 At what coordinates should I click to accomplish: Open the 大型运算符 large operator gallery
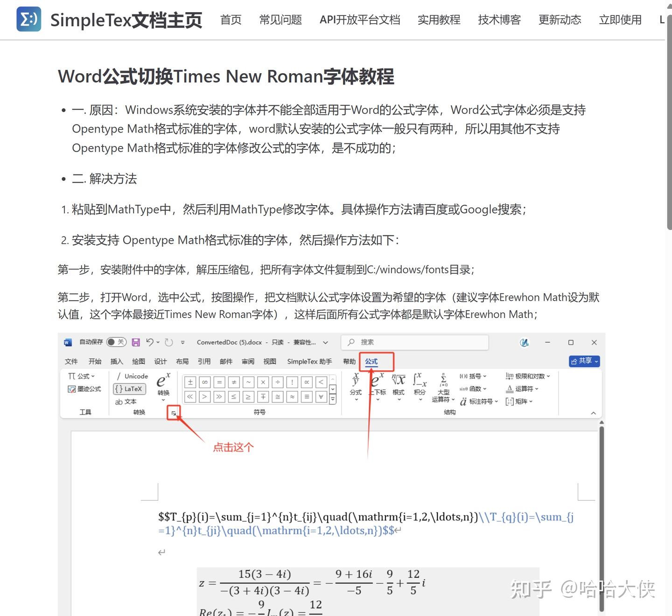coord(443,388)
